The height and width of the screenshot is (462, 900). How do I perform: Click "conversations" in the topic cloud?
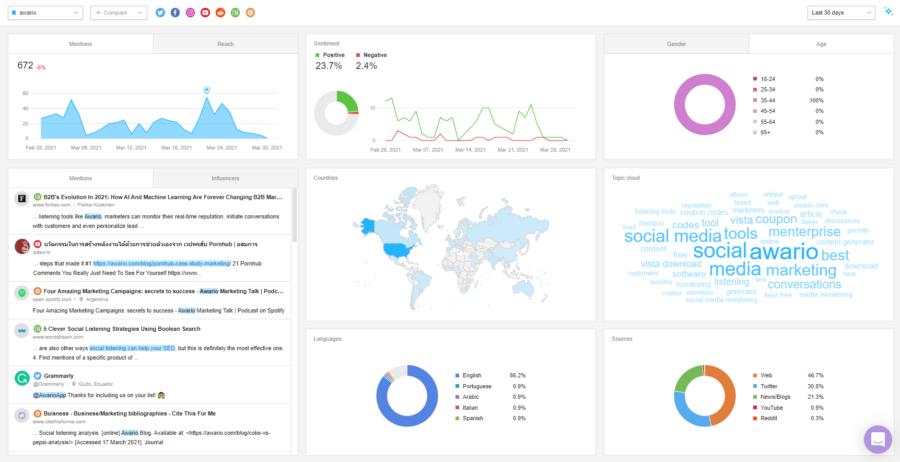point(804,284)
